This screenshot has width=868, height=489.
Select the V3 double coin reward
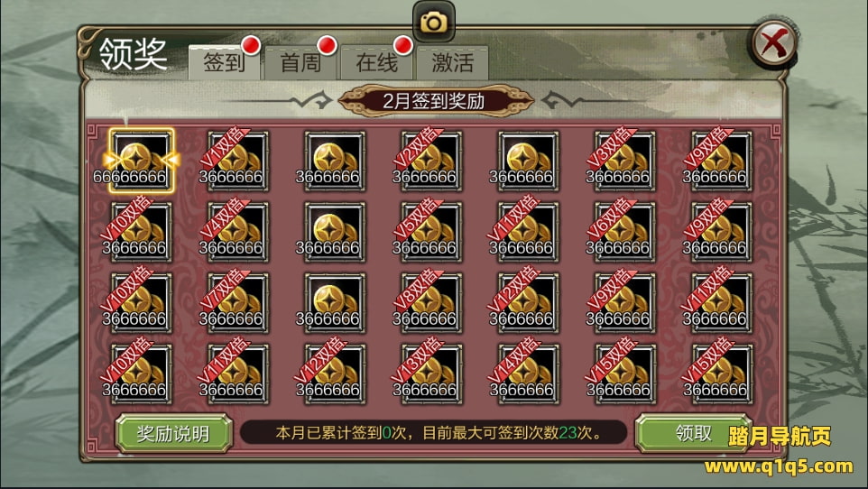pyautogui.click(x=624, y=161)
